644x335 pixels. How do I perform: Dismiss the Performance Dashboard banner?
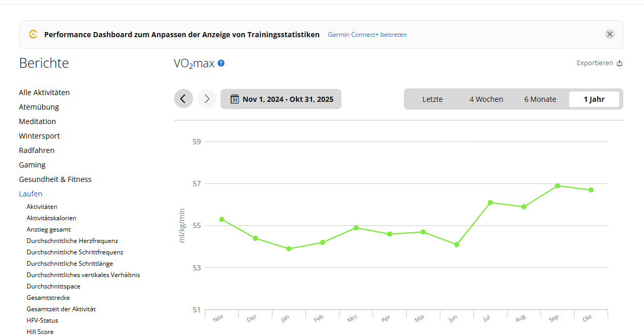[610, 34]
